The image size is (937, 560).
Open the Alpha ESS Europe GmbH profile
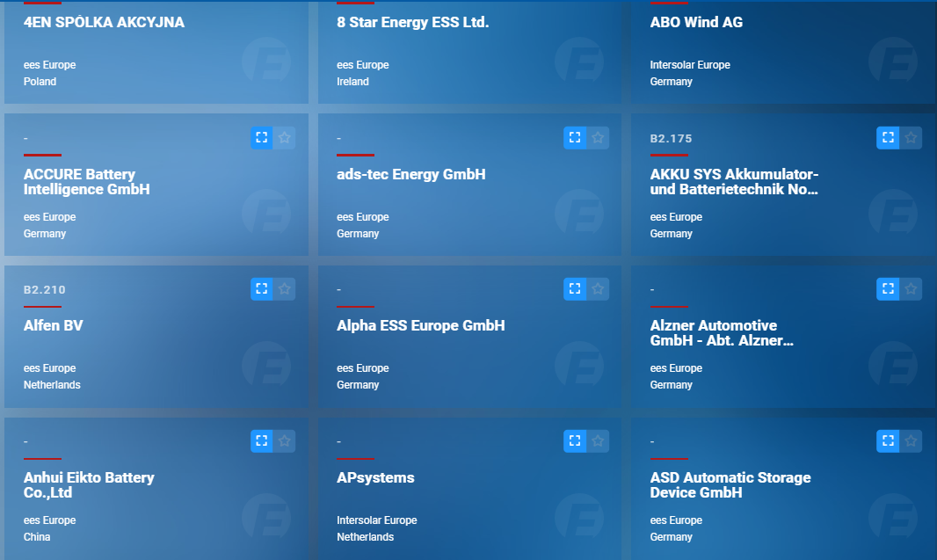point(421,326)
